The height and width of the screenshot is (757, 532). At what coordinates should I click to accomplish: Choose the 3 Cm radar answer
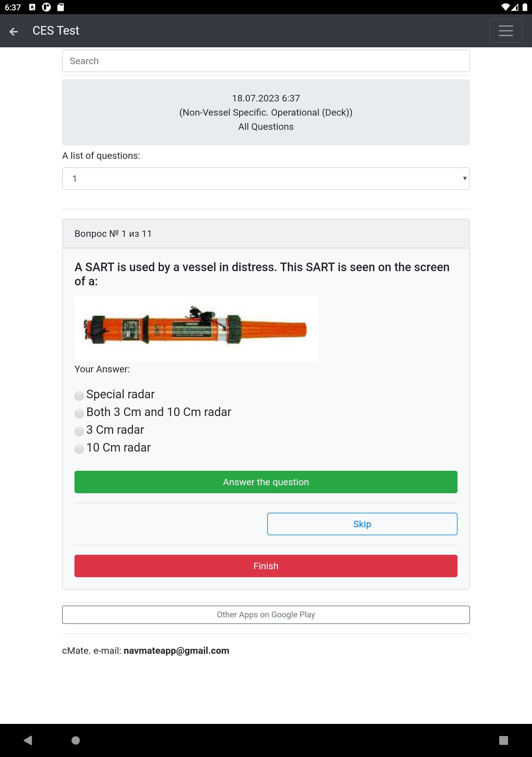click(79, 431)
